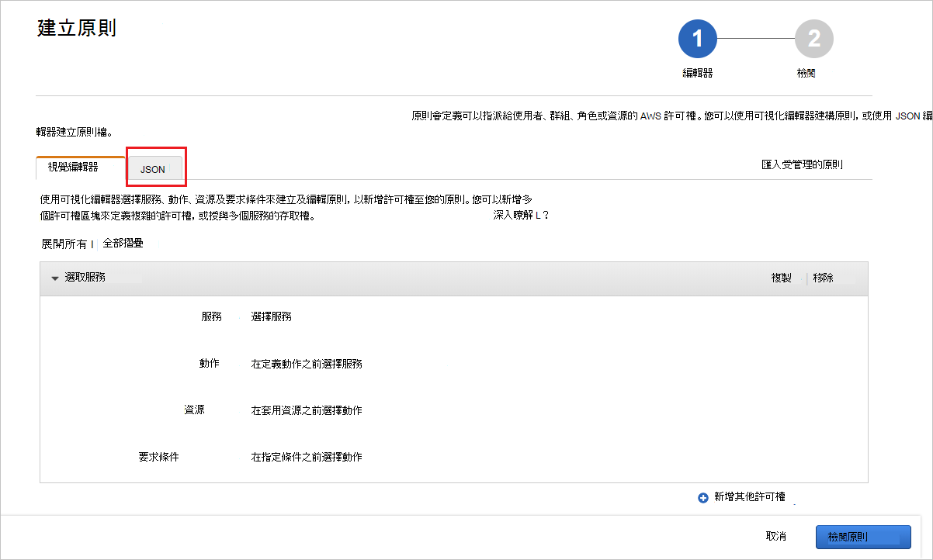Click the plus icon beside 新增其他許可權
Screen dimensions: 933x560
coord(705,497)
